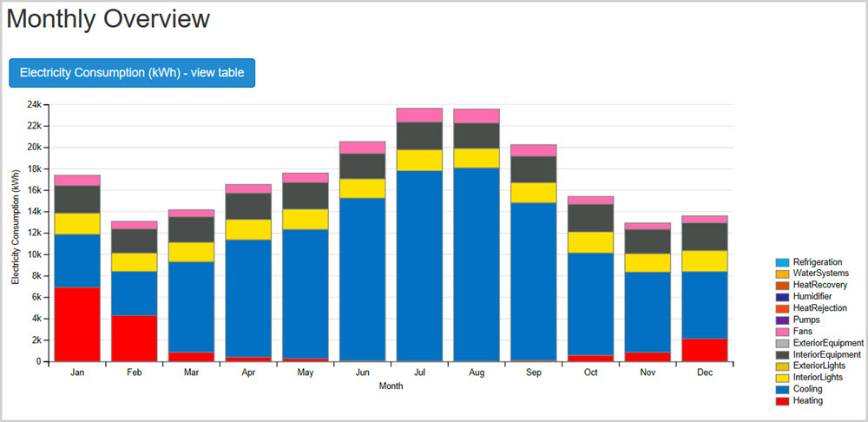Click the Jul axis label
This screenshot has height=422, width=868.
point(419,373)
